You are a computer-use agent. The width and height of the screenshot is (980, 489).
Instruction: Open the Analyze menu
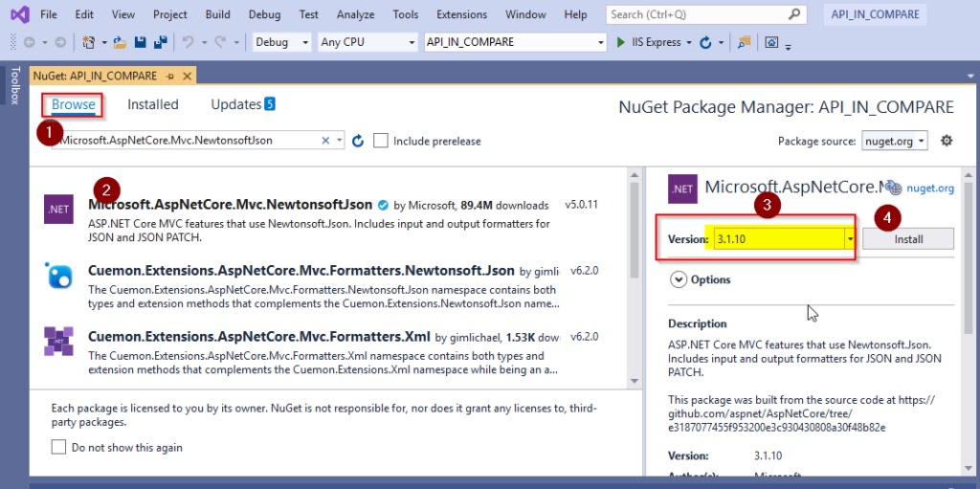pos(356,14)
